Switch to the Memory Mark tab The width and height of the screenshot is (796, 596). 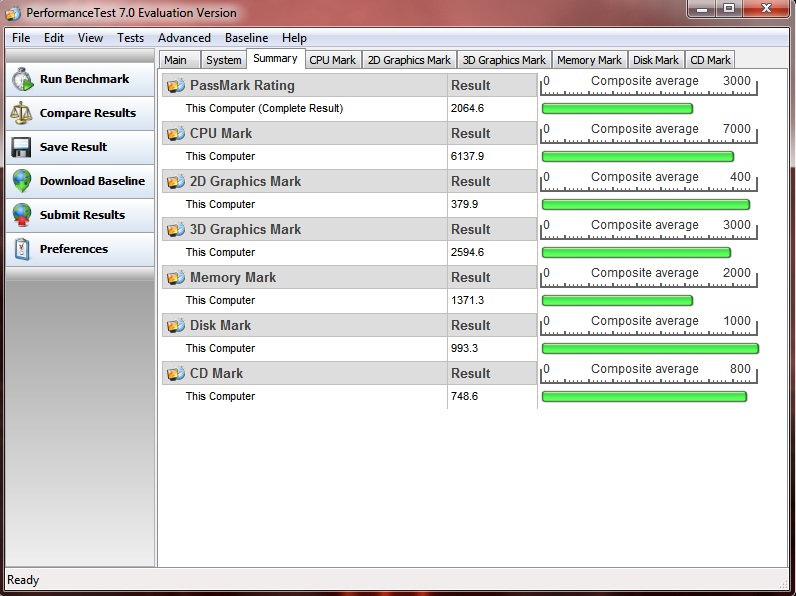pyautogui.click(x=589, y=60)
